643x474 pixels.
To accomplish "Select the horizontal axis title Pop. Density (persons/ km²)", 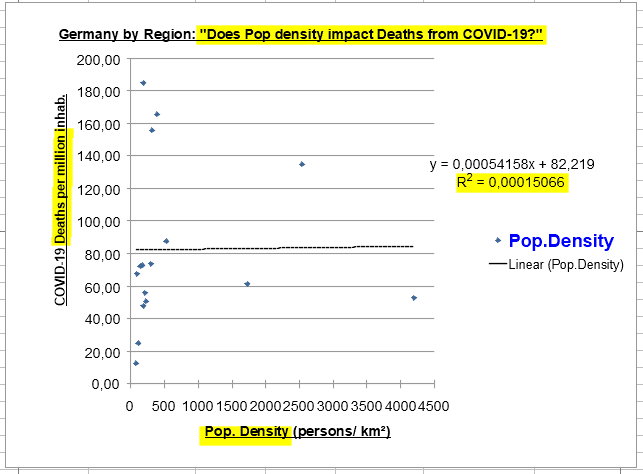I will [297, 431].
